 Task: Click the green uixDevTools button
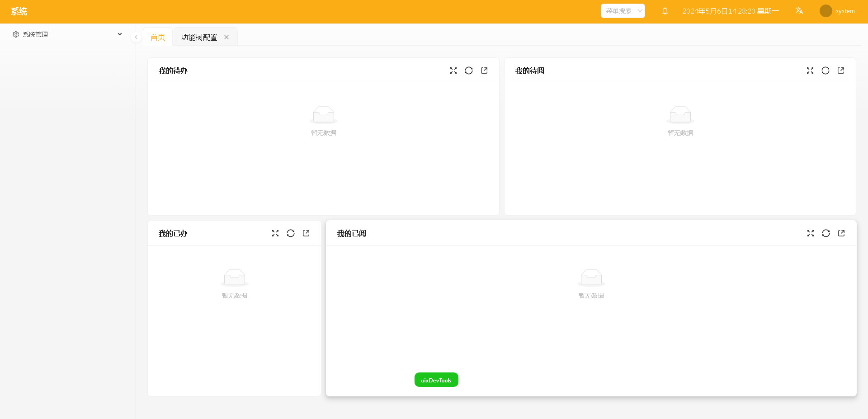(x=436, y=380)
